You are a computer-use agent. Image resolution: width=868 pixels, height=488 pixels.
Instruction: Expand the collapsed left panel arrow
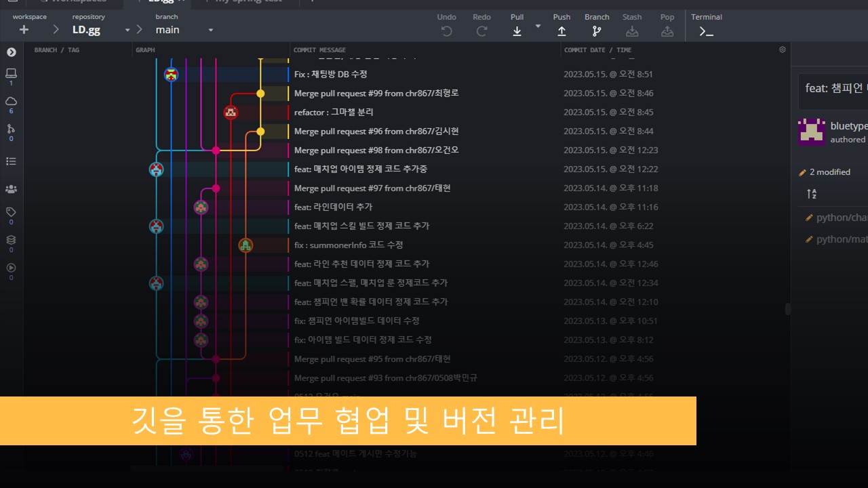click(x=11, y=52)
